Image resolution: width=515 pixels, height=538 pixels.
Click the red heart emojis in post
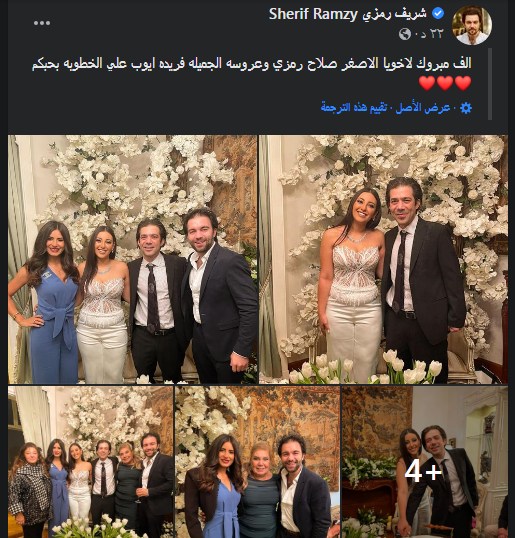pyautogui.click(x=445, y=83)
